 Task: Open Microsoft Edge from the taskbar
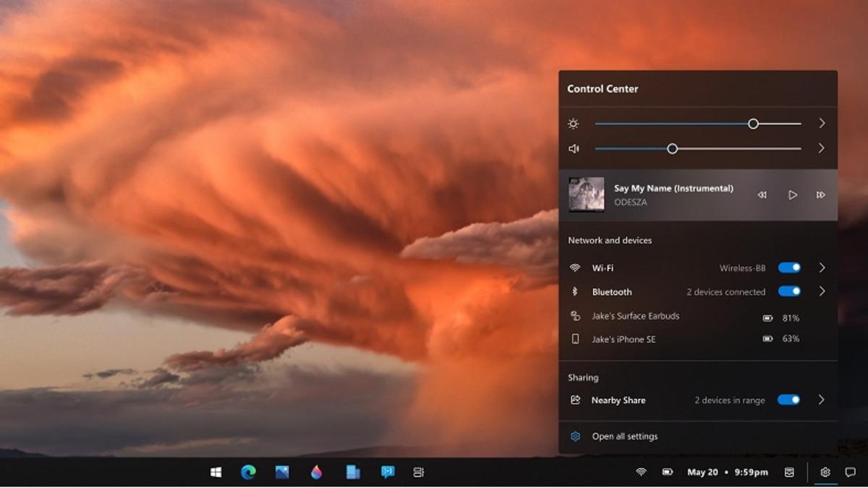point(248,472)
